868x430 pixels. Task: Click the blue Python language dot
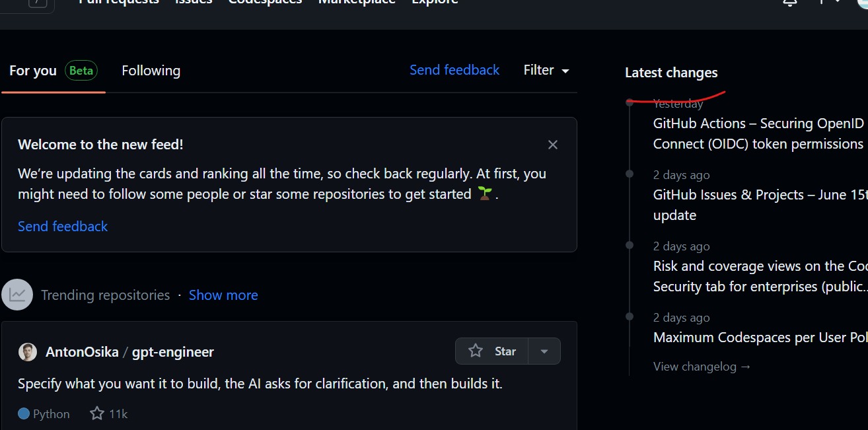click(24, 413)
